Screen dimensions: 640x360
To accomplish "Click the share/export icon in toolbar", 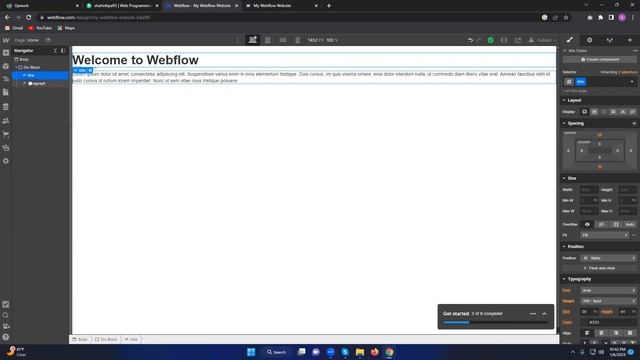I will pyautogui.click(x=518, y=40).
